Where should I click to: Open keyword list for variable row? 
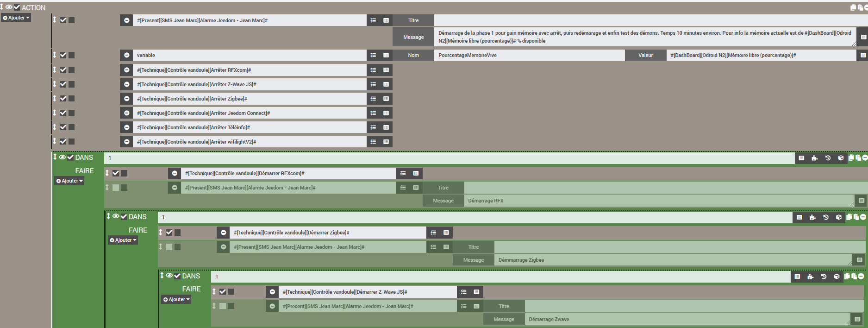[373, 55]
